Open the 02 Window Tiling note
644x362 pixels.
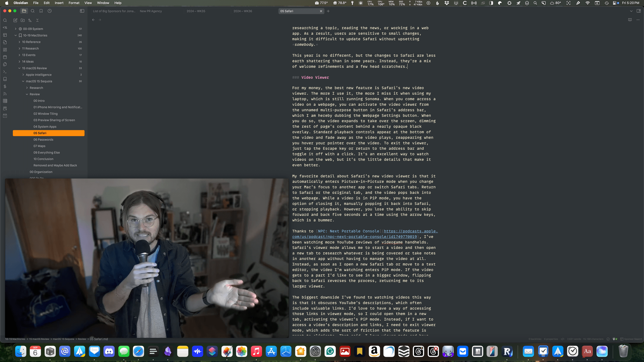click(49, 114)
